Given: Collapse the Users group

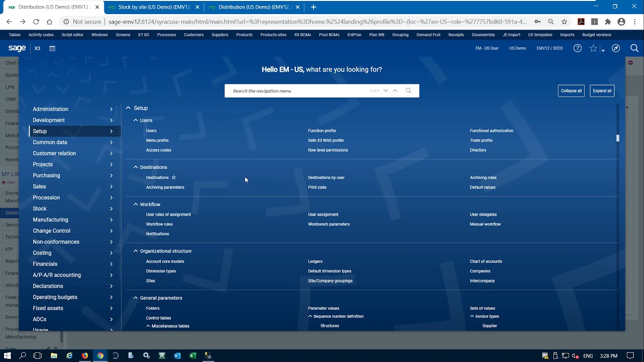Looking at the screenshot, I should coord(135,120).
